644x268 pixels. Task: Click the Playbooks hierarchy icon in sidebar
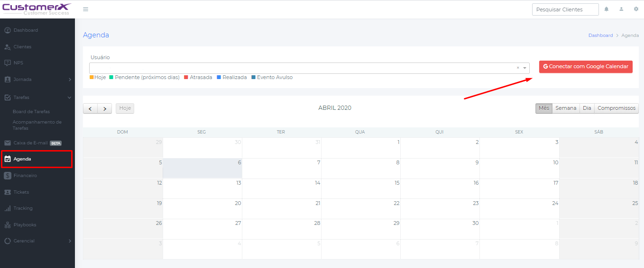(7, 225)
